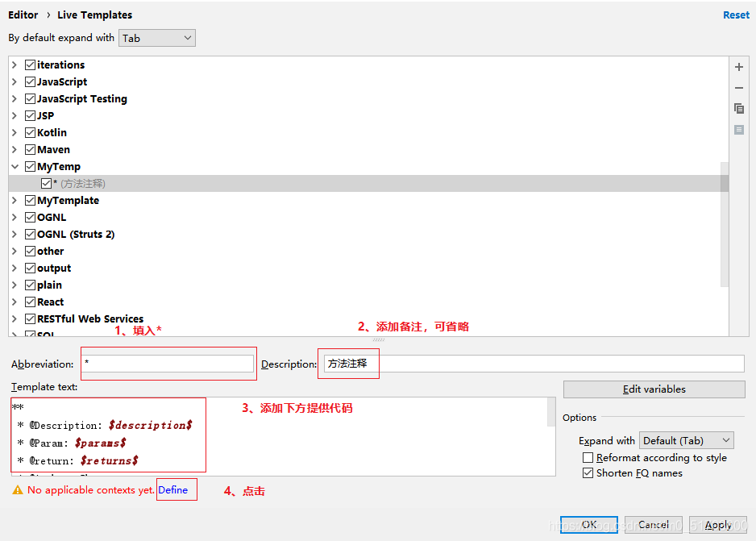
Task: Open the 'By default expand with' dropdown
Action: coord(157,38)
